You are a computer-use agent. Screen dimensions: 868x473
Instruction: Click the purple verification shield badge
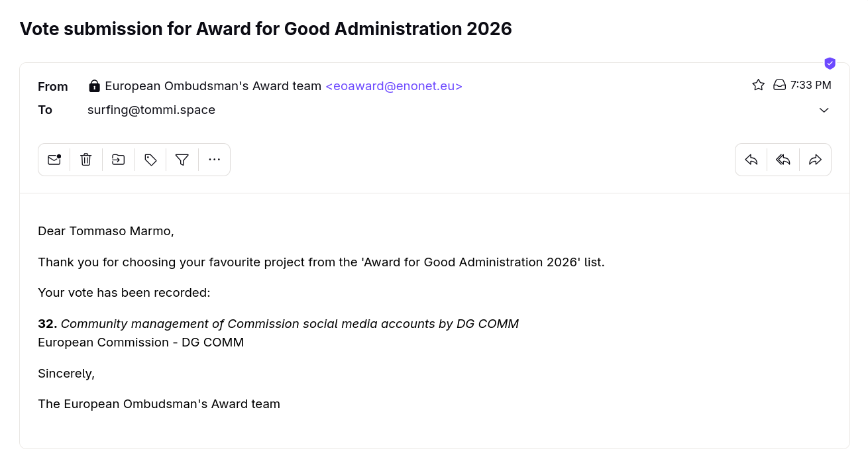point(830,64)
